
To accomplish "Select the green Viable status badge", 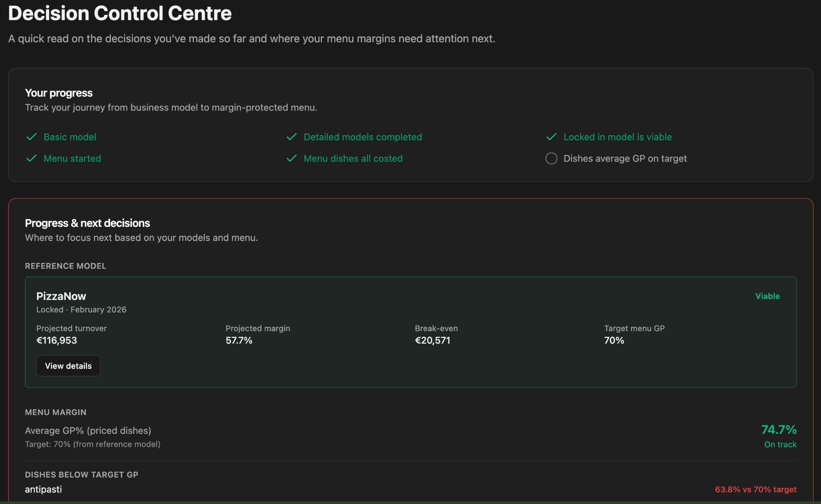I will point(767,296).
